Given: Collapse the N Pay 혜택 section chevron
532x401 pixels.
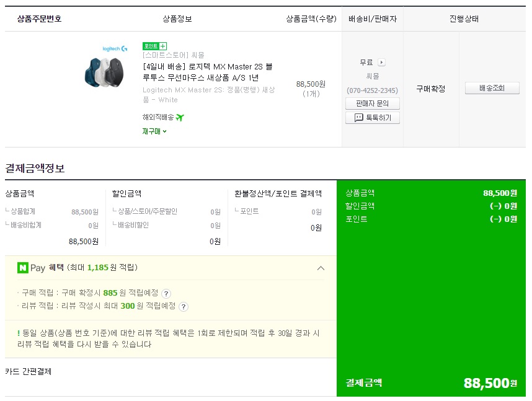Looking at the screenshot, I should pyautogui.click(x=321, y=268).
